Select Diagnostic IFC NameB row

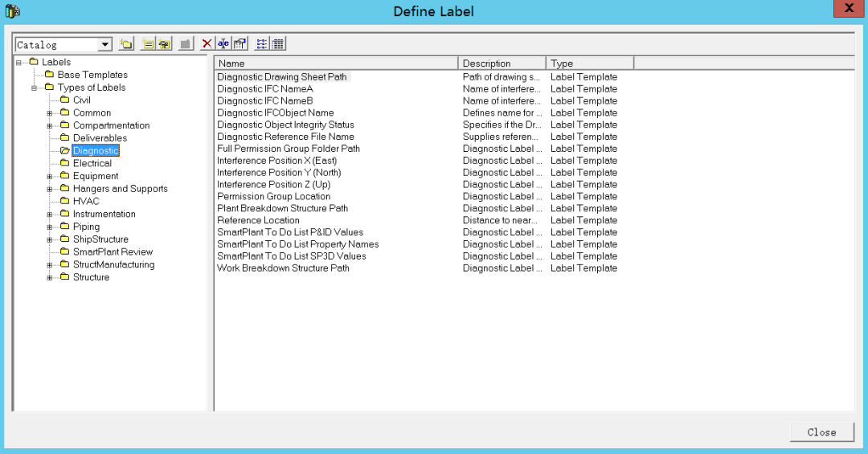[265, 100]
